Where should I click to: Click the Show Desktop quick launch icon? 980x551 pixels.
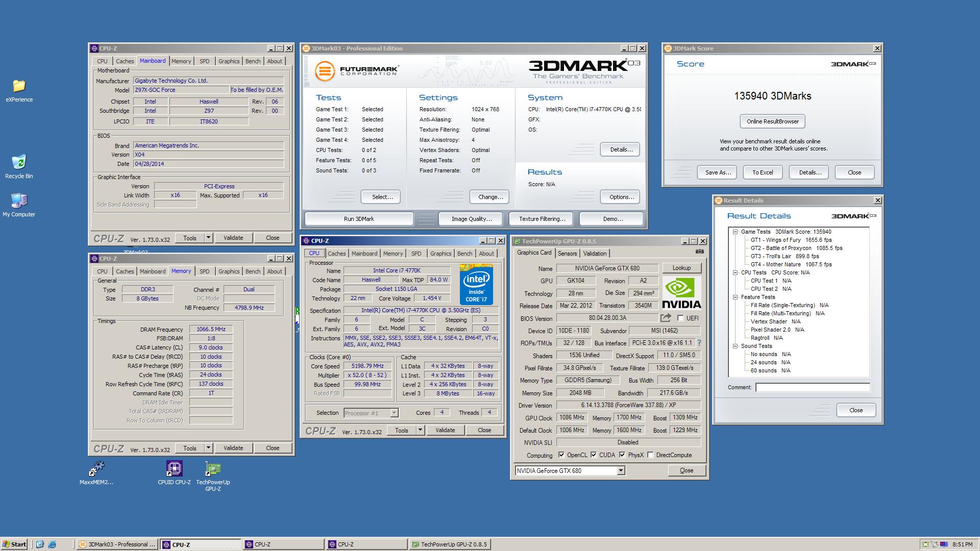[40, 544]
